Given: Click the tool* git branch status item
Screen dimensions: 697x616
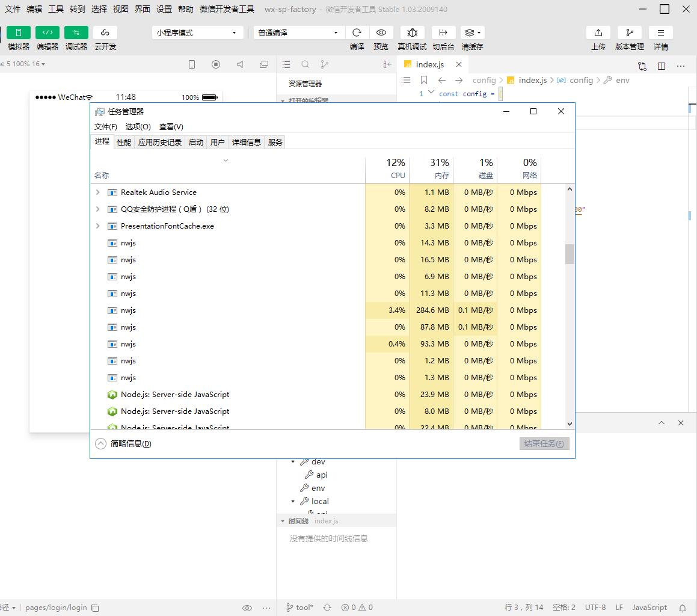Looking at the screenshot, I should pos(300,607).
